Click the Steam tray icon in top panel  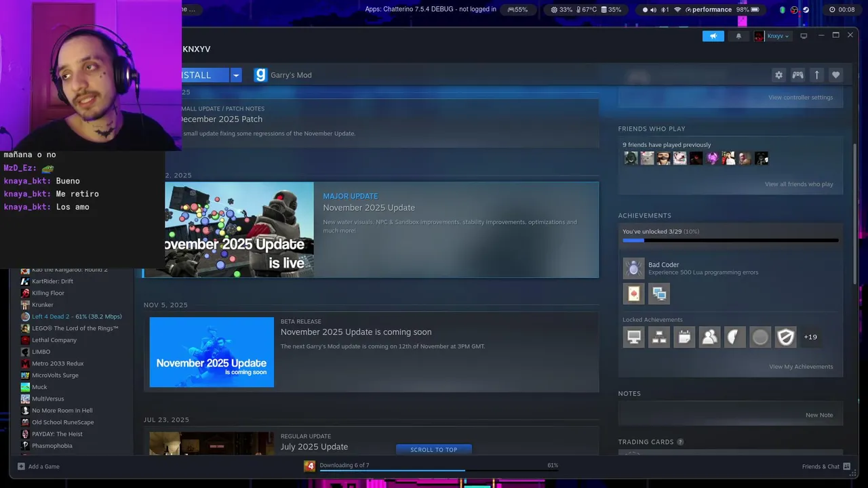point(806,9)
